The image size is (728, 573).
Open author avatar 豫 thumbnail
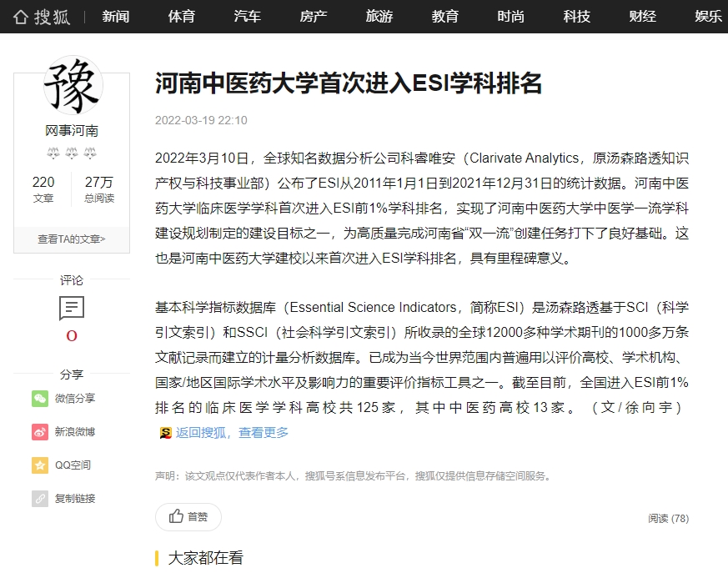tap(73, 85)
